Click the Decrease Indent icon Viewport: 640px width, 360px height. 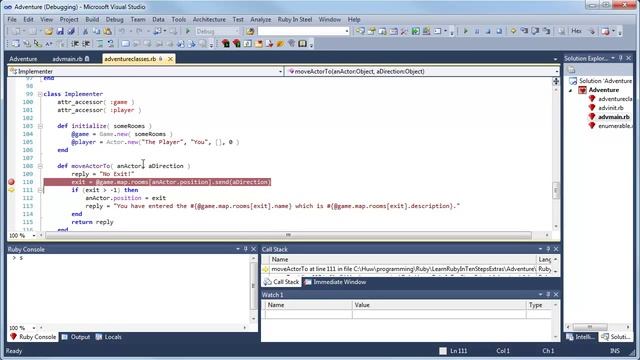click(75, 44)
